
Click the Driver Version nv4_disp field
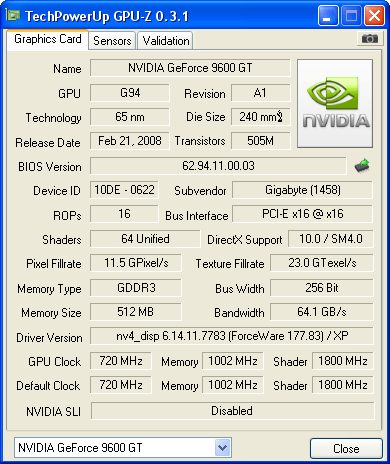[232, 336]
